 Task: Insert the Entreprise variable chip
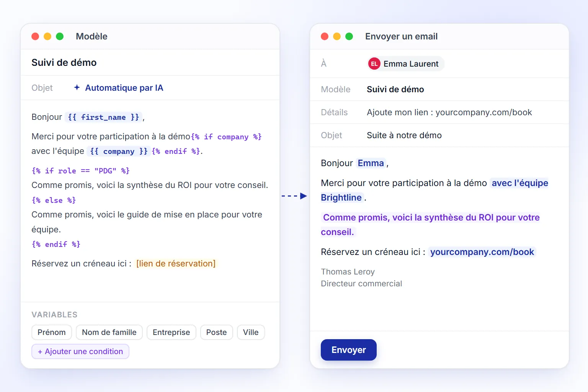click(171, 332)
